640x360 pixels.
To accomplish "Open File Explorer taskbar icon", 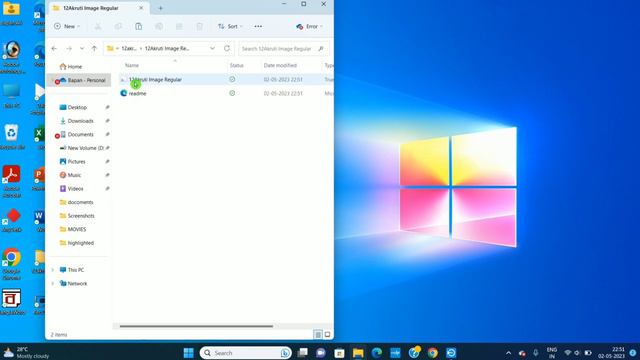I will (358, 353).
